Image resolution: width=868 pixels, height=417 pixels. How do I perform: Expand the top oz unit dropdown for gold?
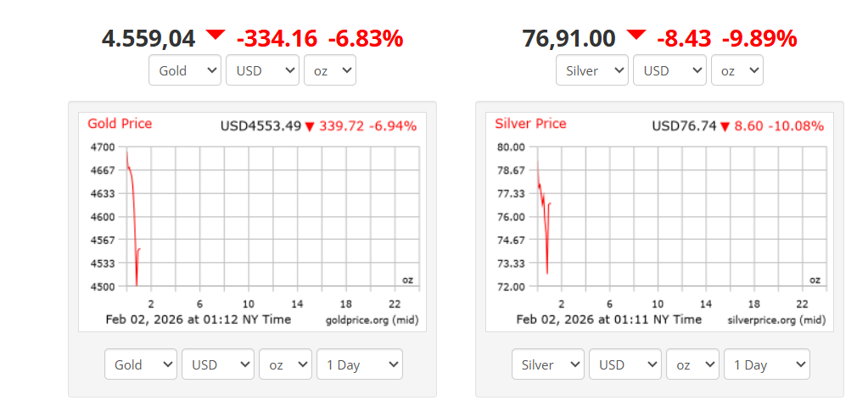(330, 70)
